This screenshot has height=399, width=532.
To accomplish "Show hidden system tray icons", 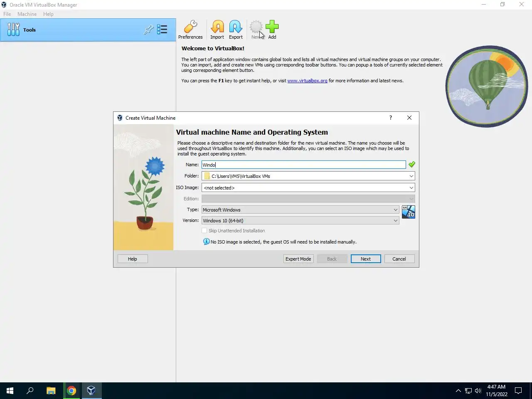I will click(x=458, y=391).
